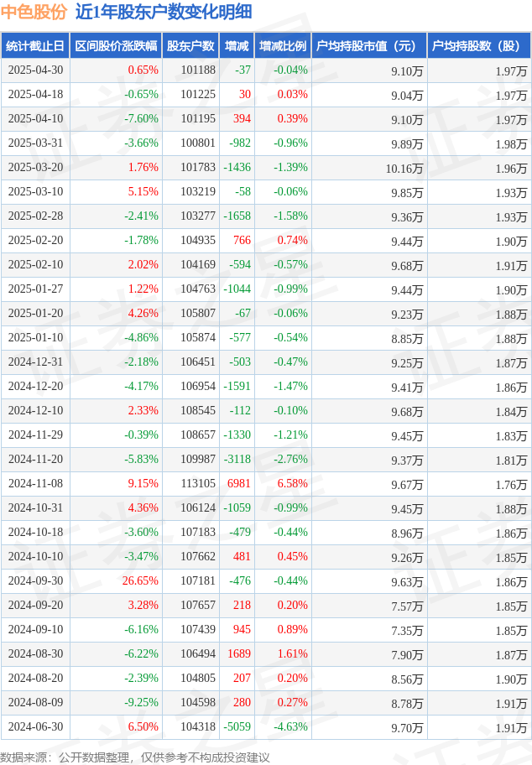Screen dimensions: 532x765
Task: Select the 增减比例 column header
Action: coord(283,46)
